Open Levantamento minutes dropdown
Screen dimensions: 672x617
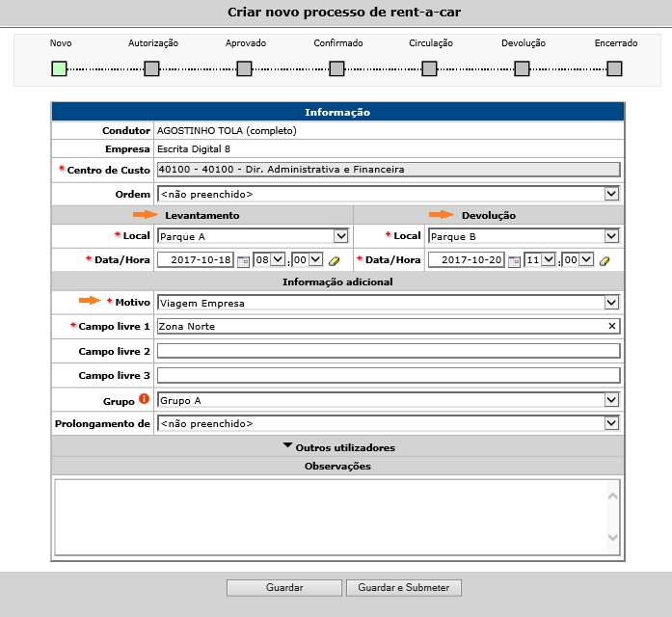[x=307, y=259]
